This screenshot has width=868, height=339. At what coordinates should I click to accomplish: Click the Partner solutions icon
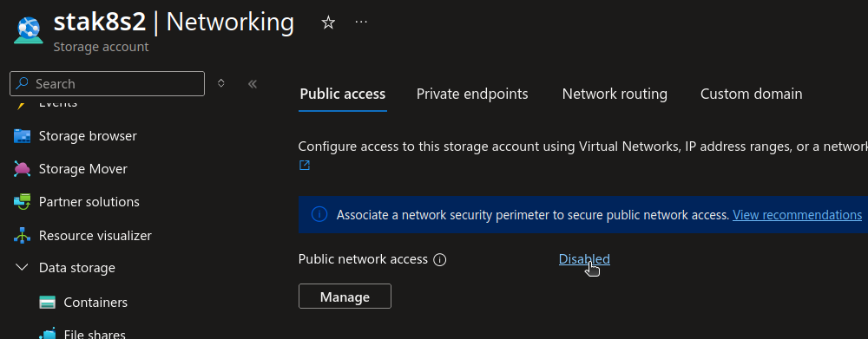point(23,202)
